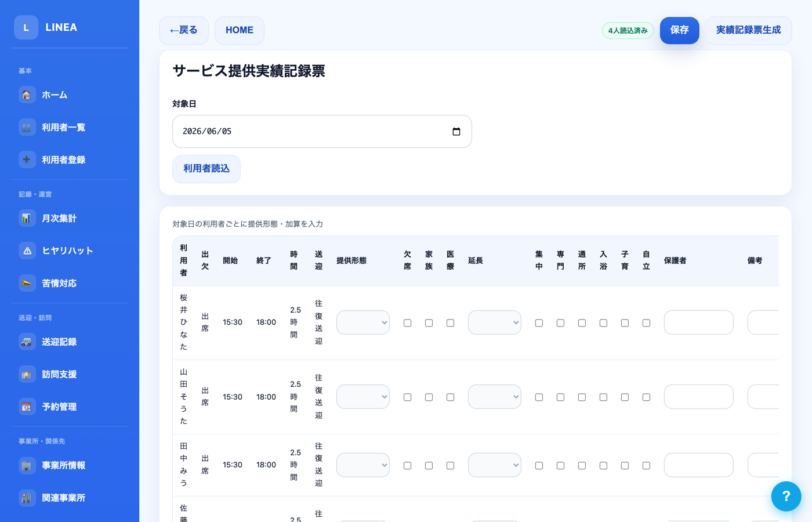
Task: Open 延長 dropdown for 山田そうた
Action: pos(495,397)
